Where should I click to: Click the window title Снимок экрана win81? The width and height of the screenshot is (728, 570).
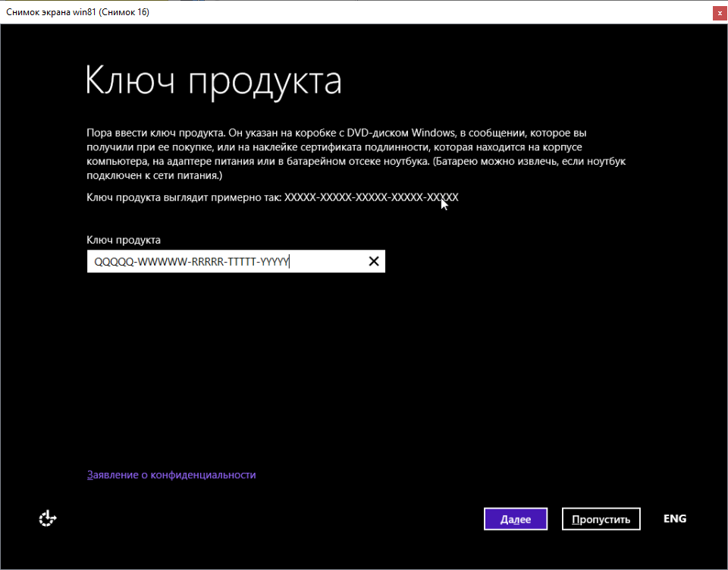click(x=77, y=12)
